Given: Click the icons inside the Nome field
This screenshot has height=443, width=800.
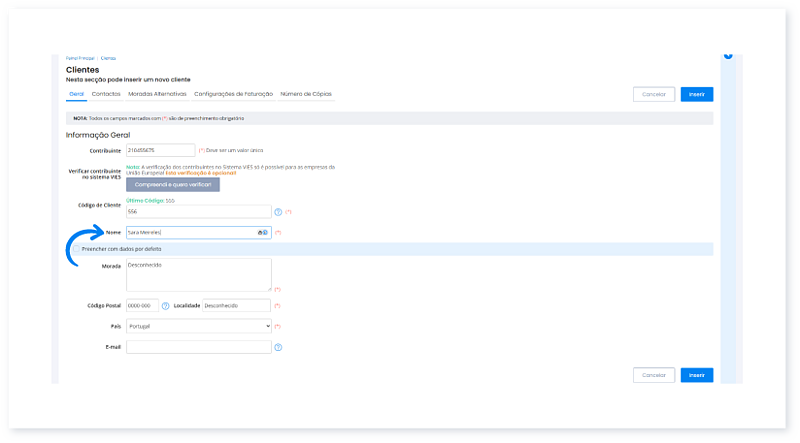Looking at the screenshot, I should [263, 232].
